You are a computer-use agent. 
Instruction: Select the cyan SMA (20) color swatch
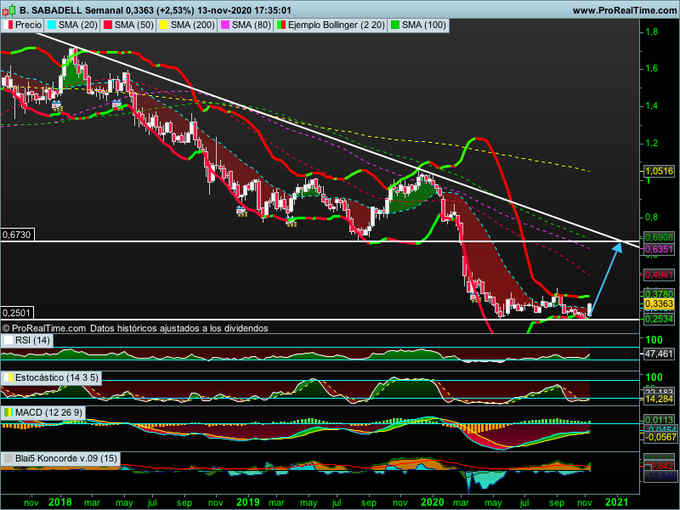[x=52, y=25]
